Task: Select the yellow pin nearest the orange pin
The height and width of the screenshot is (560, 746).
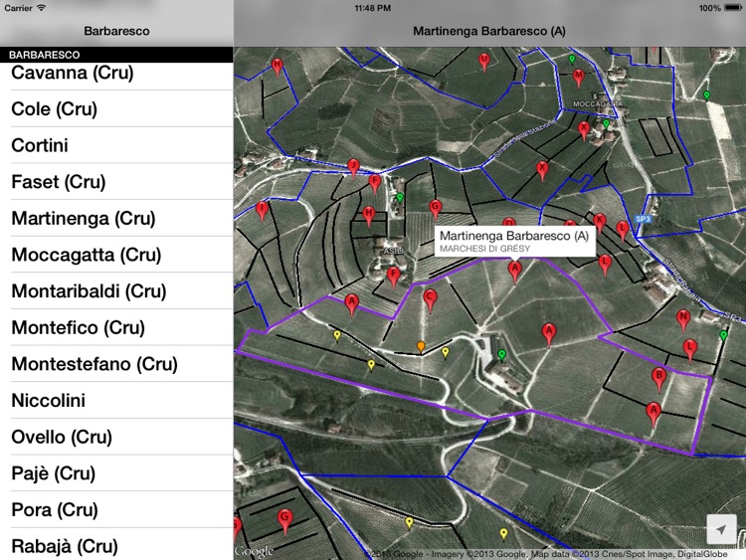Action: tap(446, 352)
